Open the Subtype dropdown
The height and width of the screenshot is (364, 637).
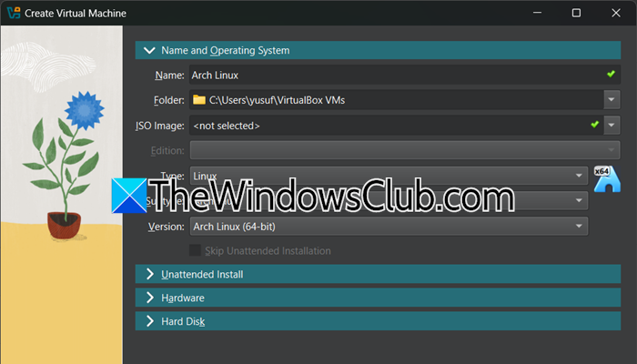coord(389,201)
